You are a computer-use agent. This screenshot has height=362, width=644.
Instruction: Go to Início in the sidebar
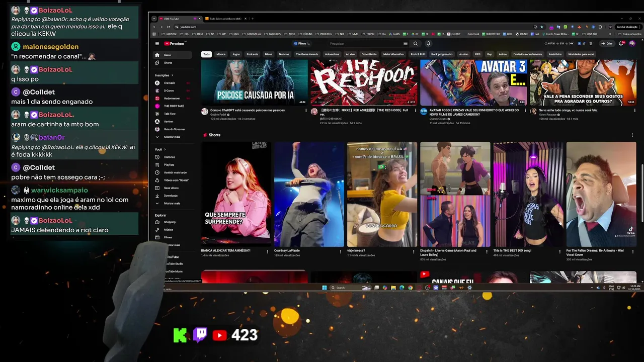tap(171, 55)
